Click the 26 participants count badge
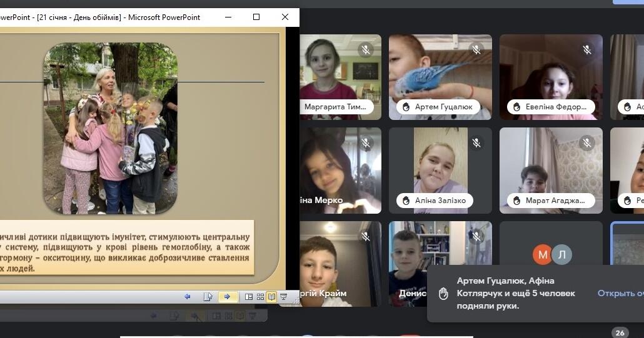The height and width of the screenshot is (338, 644). pos(620,332)
